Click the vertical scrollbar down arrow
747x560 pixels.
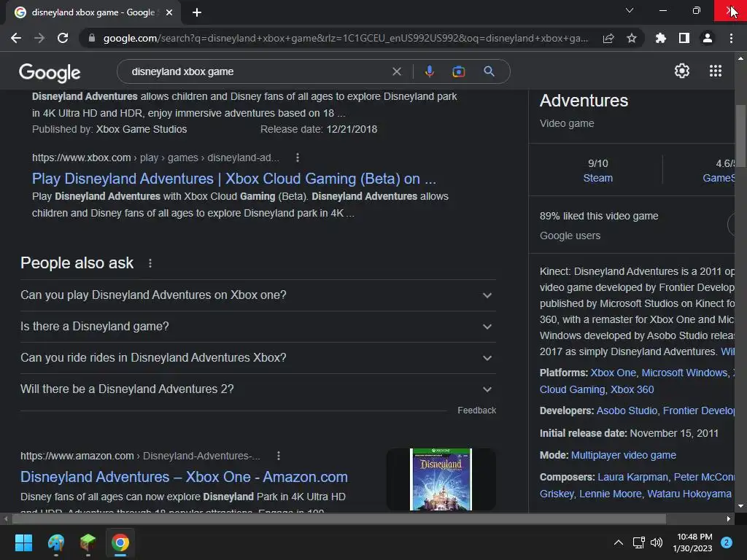740,506
